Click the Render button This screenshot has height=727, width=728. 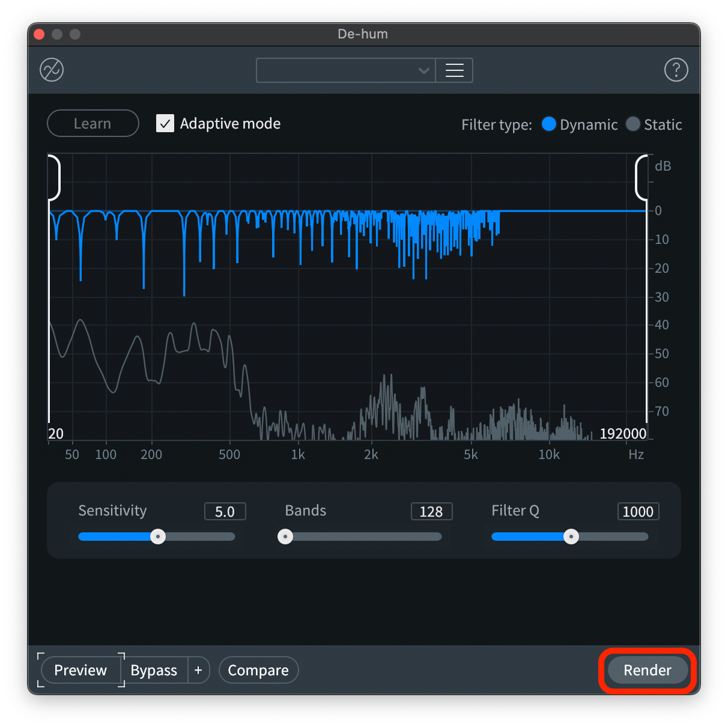(x=647, y=670)
